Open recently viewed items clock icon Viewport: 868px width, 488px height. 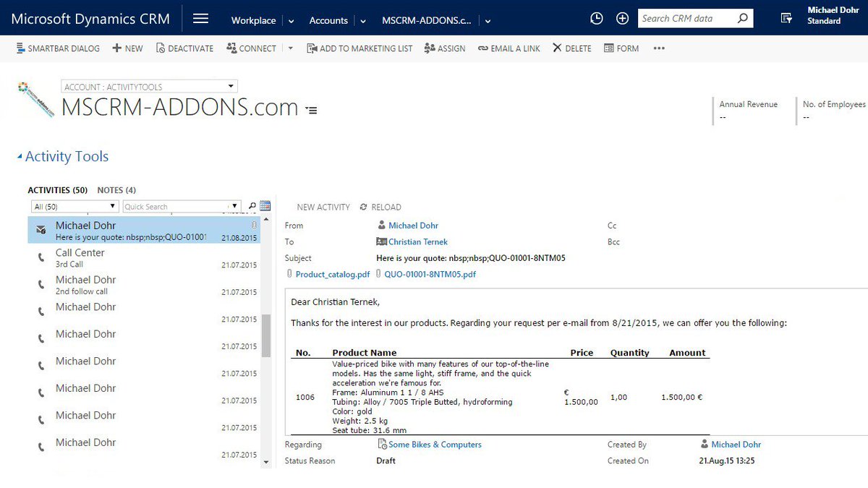[x=597, y=19]
